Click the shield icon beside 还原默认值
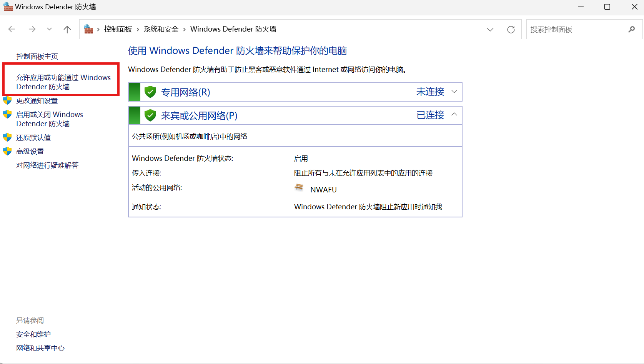Viewport: 644px width, 364px height. click(7, 137)
